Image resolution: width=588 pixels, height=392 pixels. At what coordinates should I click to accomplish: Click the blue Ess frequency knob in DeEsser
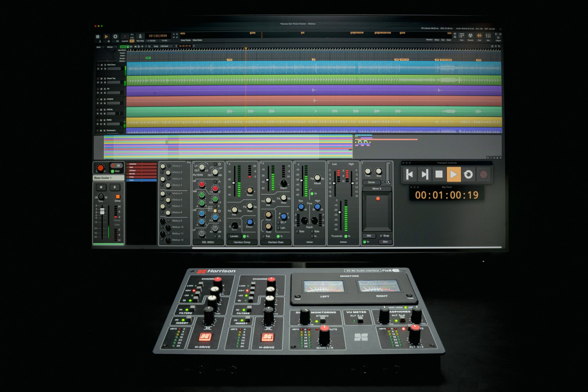coord(301,207)
